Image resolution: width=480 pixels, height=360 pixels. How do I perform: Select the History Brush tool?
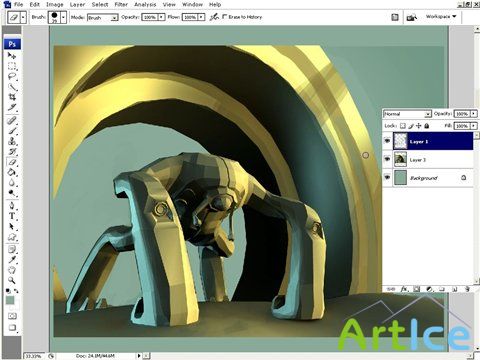[12, 152]
